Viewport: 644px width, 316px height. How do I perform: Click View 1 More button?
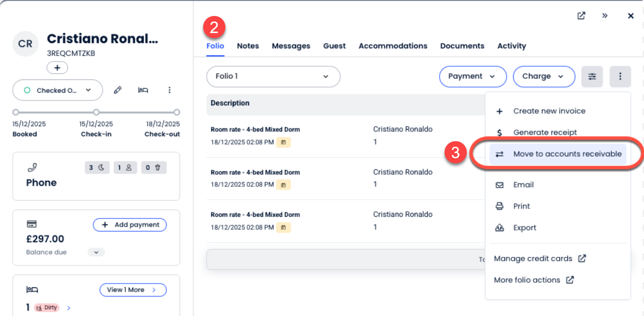pos(133,290)
